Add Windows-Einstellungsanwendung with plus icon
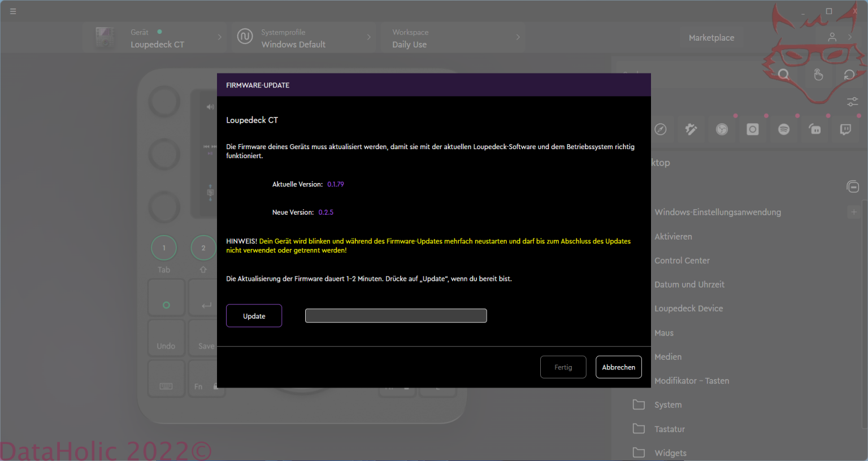Viewport: 868px width, 461px height. tap(853, 212)
